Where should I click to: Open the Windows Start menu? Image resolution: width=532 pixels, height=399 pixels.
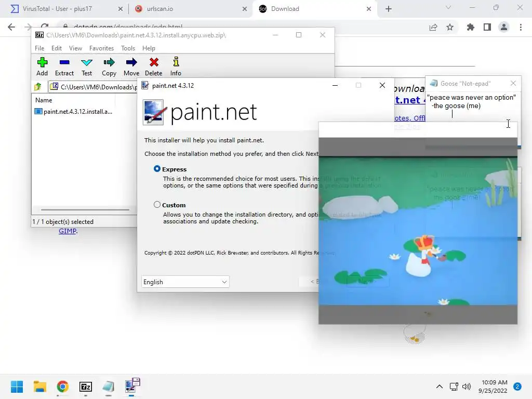pyautogui.click(x=17, y=387)
